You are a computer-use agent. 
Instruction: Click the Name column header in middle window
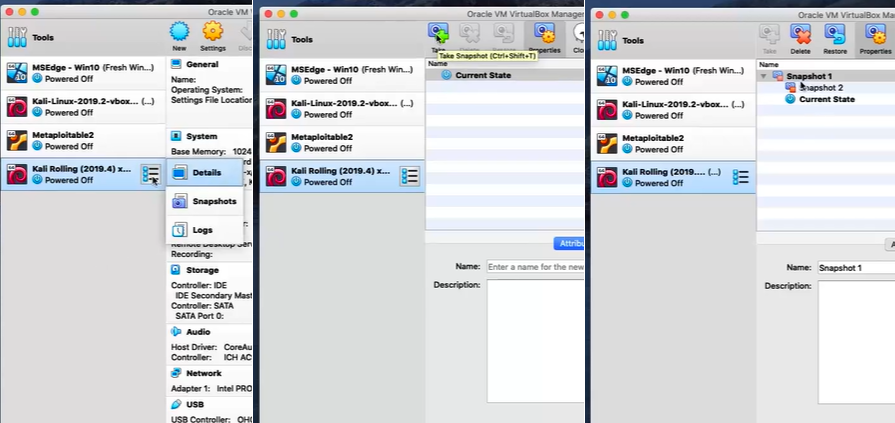pos(505,63)
